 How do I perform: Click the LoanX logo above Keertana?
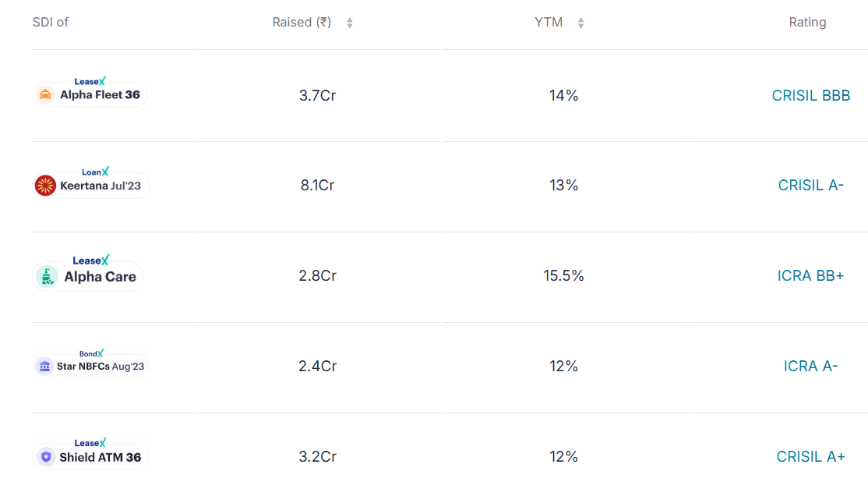point(95,172)
